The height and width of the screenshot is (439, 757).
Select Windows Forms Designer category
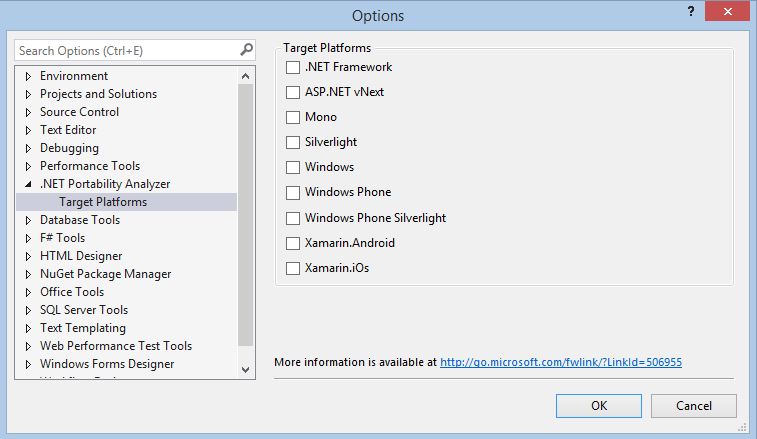107,364
